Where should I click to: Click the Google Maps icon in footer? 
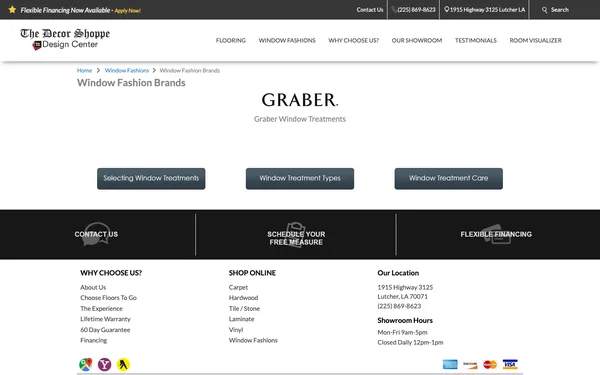pyautogui.click(x=86, y=364)
